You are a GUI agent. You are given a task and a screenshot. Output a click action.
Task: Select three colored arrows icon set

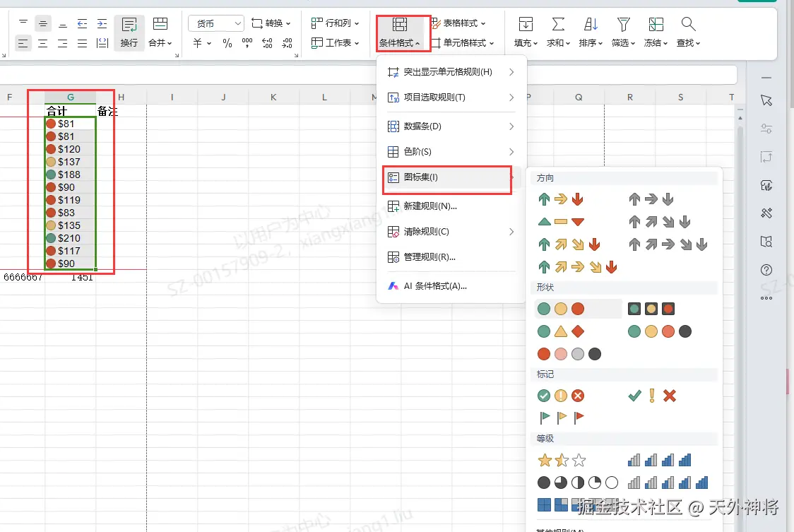(561, 199)
